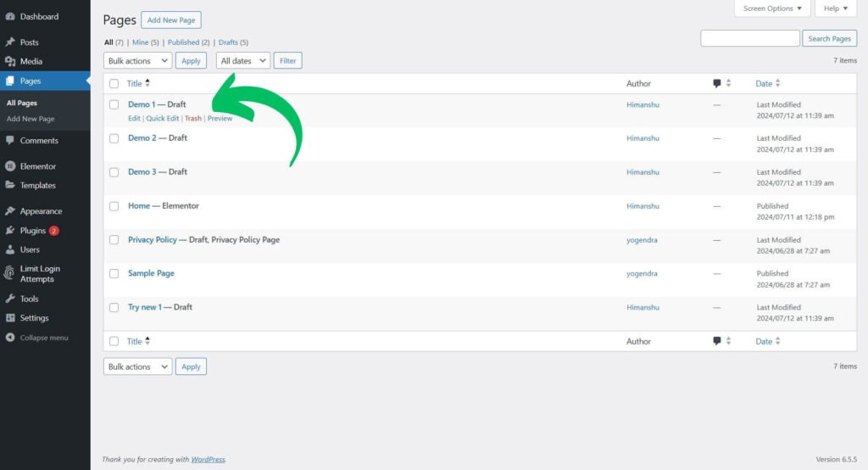The width and height of the screenshot is (868, 470).
Task: Click the Filter button
Action: tap(288, 60)
